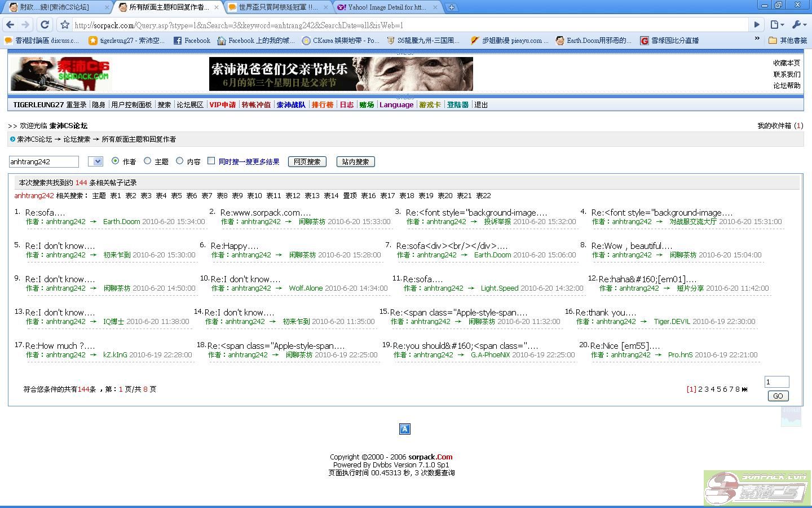Image resolution: width=812 pixels, height=508 pixels.
Task: Open the wrench settings menu
Action: [799, 25]
